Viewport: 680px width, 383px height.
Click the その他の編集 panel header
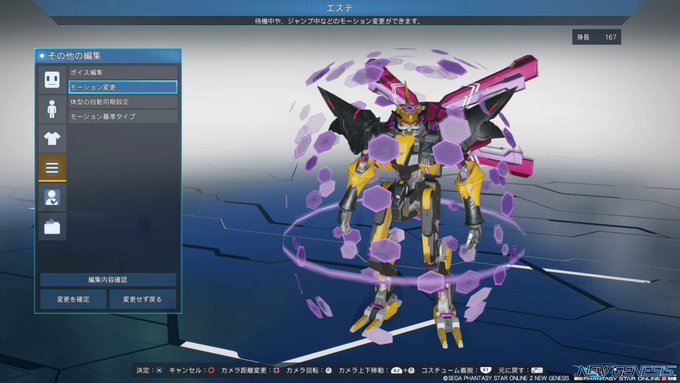(108, 56)
